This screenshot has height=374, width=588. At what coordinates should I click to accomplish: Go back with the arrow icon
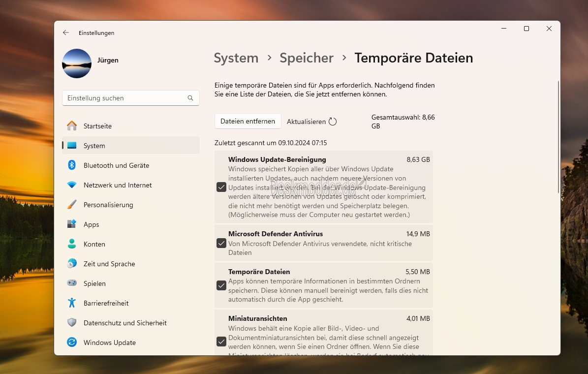click(66, 32)
